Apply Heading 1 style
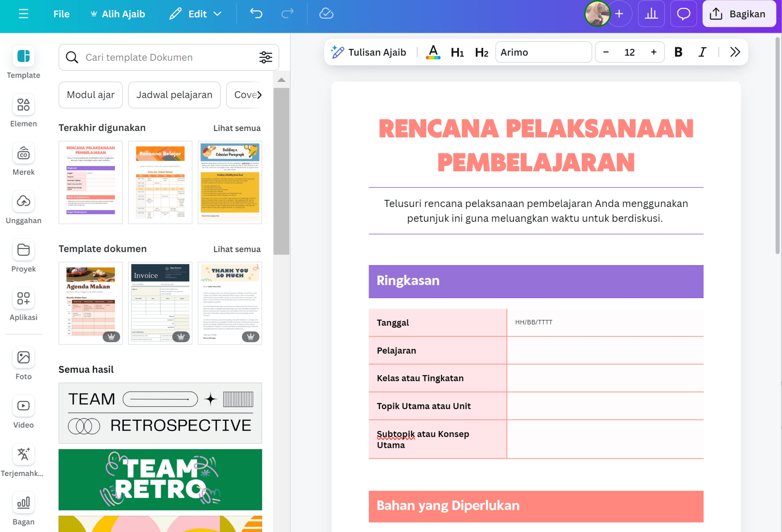 pyautogui.click(x=457, y=52)
